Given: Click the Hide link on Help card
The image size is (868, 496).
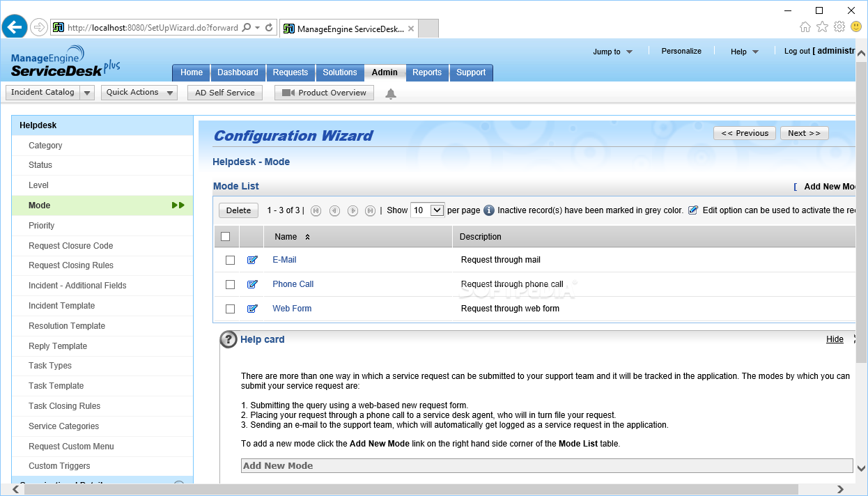Looking at the screenshot, I should tap(835, 339).
